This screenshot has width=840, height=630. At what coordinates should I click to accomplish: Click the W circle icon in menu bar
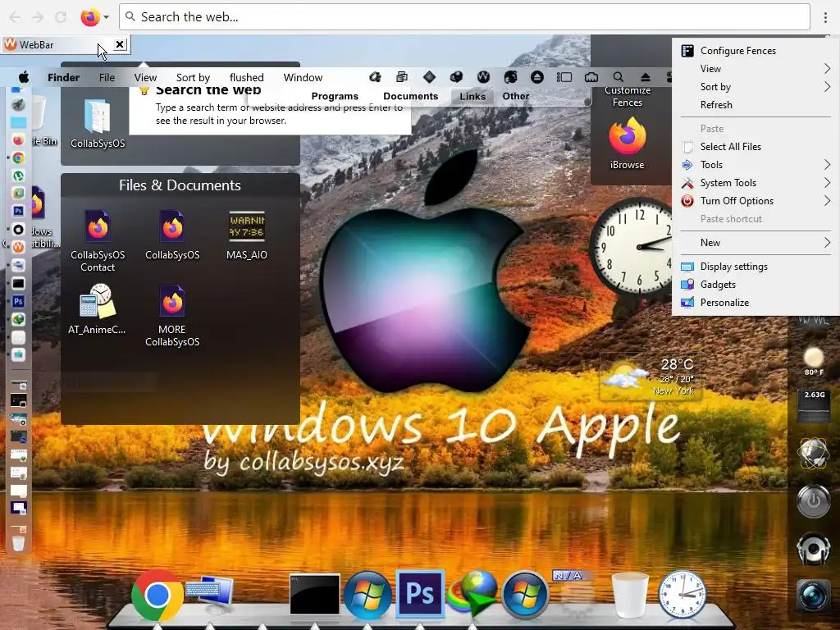coord(483,77)
